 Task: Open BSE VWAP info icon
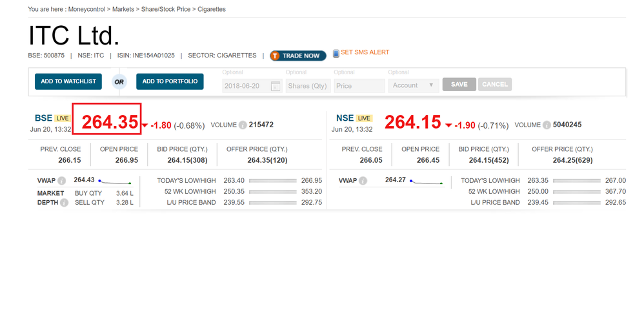[61, 181]
